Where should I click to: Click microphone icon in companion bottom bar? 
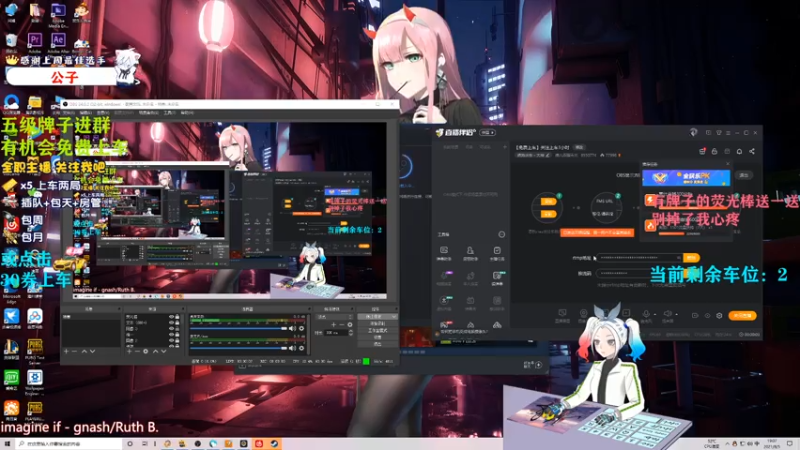point(646,314)
